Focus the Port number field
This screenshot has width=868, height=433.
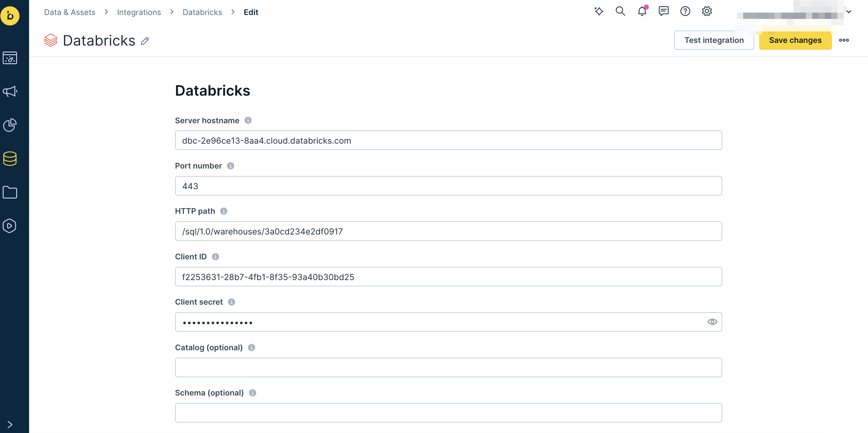(x=448, y=186)
